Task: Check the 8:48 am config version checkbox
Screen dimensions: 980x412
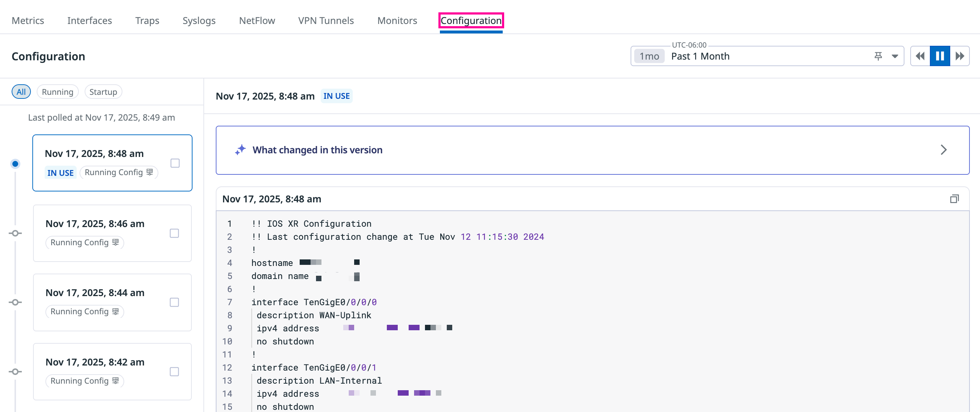Action: (x=175, y=163)
